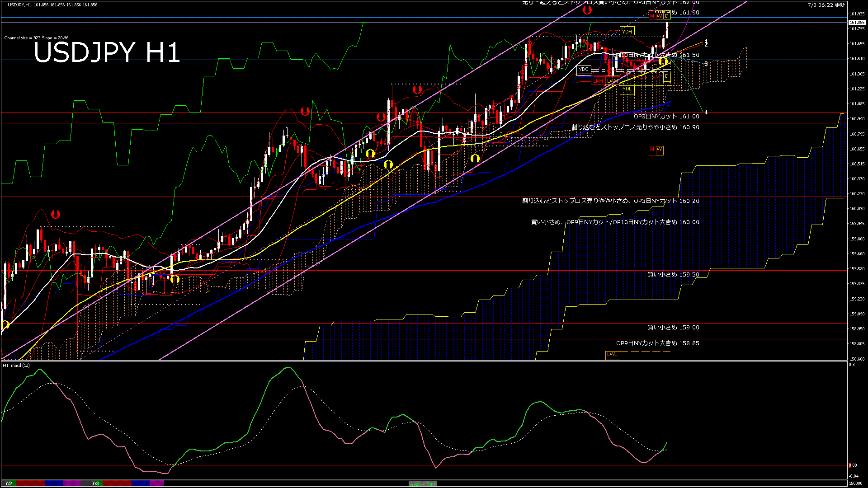Click the OP3日NYカット 161.00 level text
This screenshot has width=868, height=488.
pos(666,117)
